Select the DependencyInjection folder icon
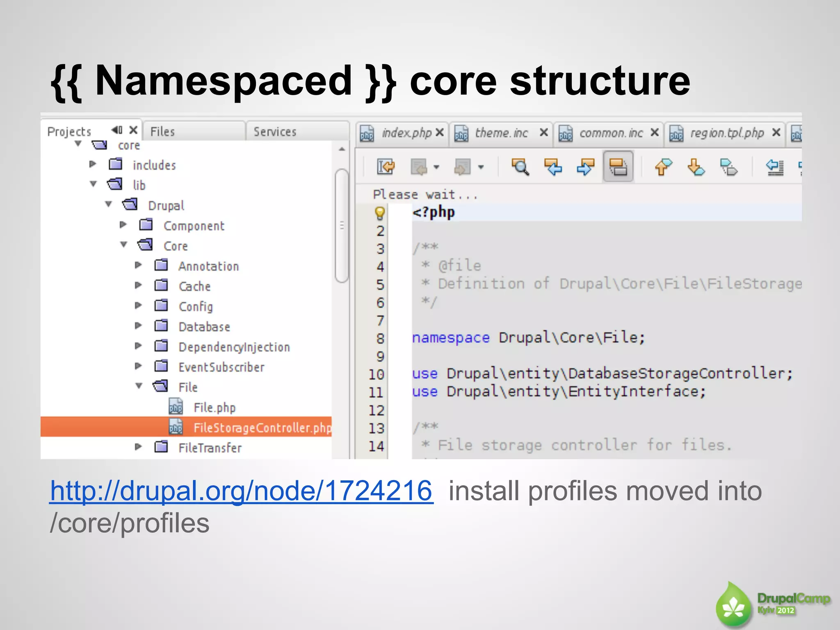This screenshot has height=630, width=840. click(x=161, y=346)
